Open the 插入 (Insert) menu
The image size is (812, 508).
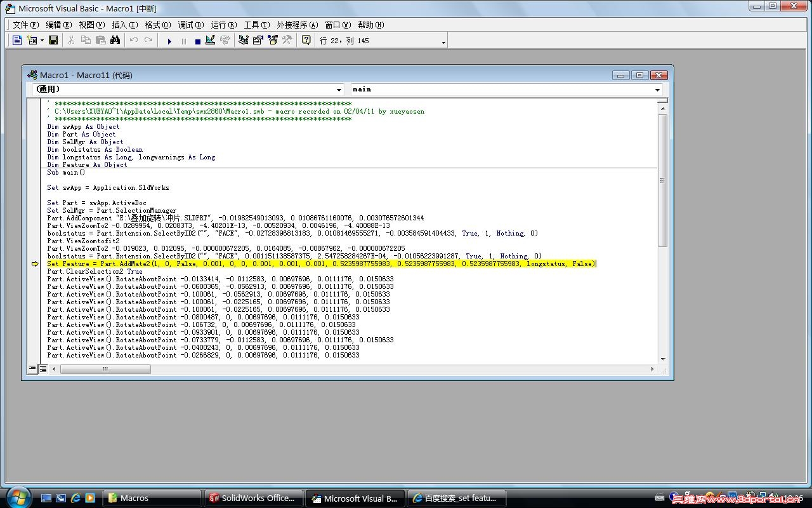(x=124, y=25)
